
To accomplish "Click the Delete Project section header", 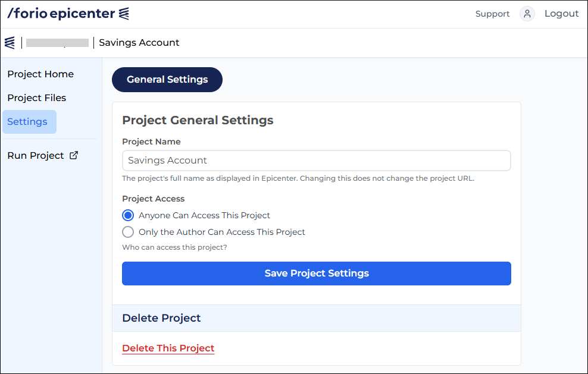I will tap(161, 318).
